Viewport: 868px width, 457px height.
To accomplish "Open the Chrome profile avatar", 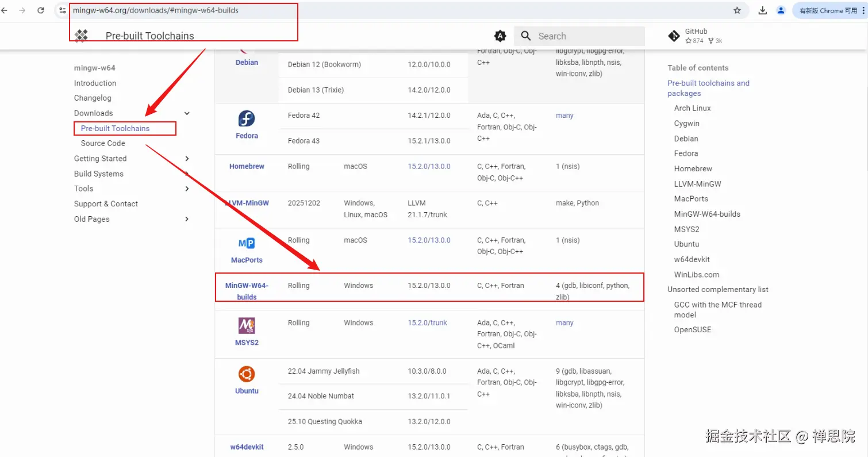I will point(781,10).
